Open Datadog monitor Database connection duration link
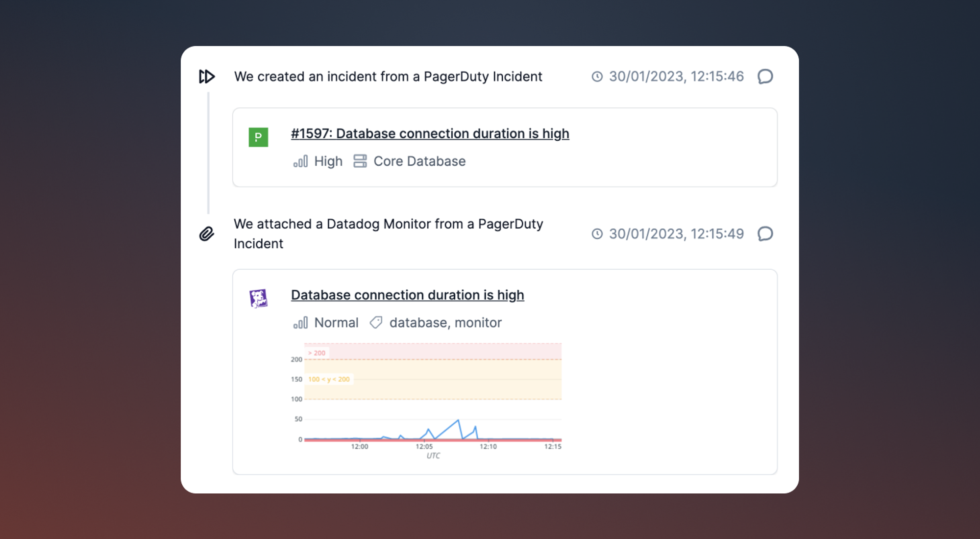This screenshot has width=980, height=539. (x=407, y=295)
